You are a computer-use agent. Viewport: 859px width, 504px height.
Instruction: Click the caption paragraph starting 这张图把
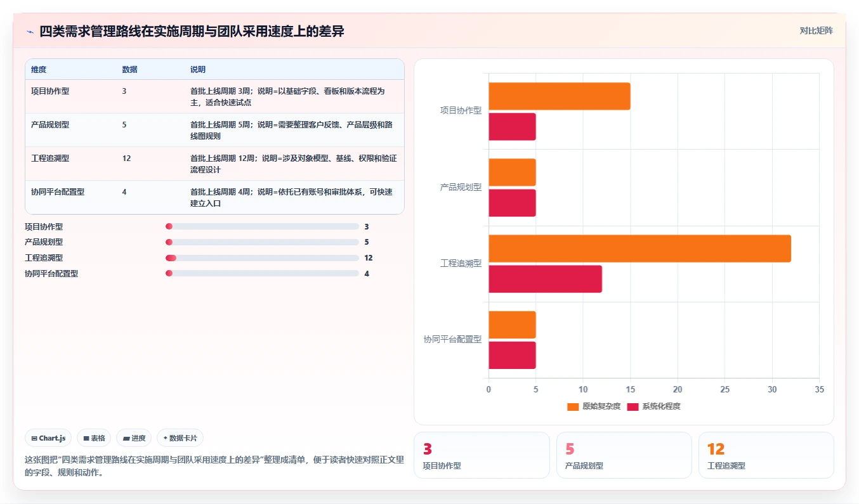click(214, 466)
